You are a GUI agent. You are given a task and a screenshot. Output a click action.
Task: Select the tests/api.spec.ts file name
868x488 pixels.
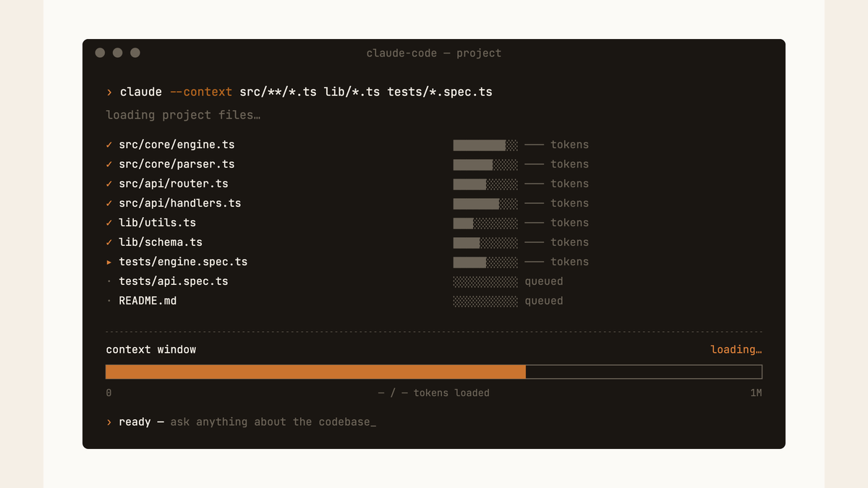(174, 281)
